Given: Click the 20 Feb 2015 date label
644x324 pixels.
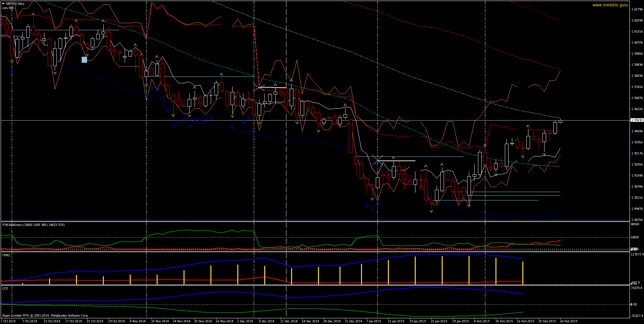Looking at the screenshot, I should (x=547, y=321).
